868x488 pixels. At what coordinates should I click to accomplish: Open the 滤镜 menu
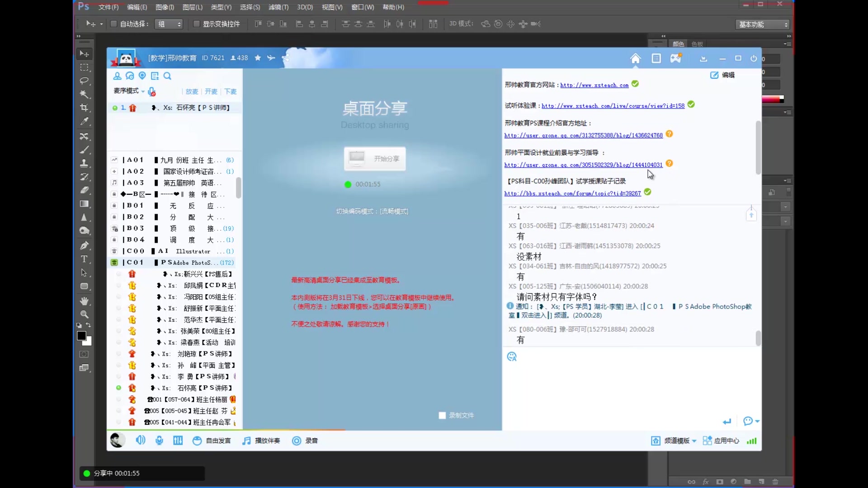point(277,7)
